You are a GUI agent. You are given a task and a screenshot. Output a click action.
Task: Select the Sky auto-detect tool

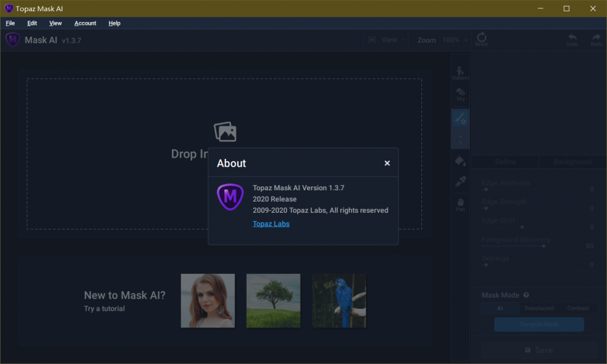[x=460, y=94]
